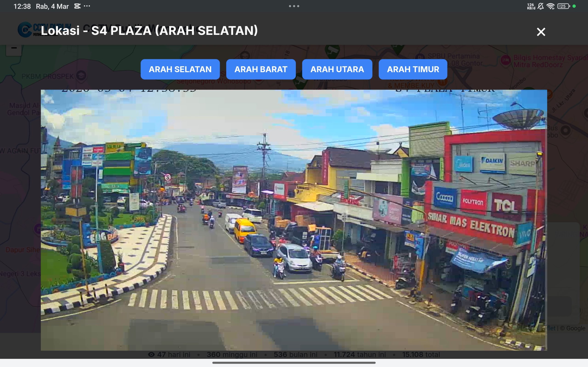The image size is (588, 367).
Task: Click the CCTV Publik logo icon
Action: (25, 30)
